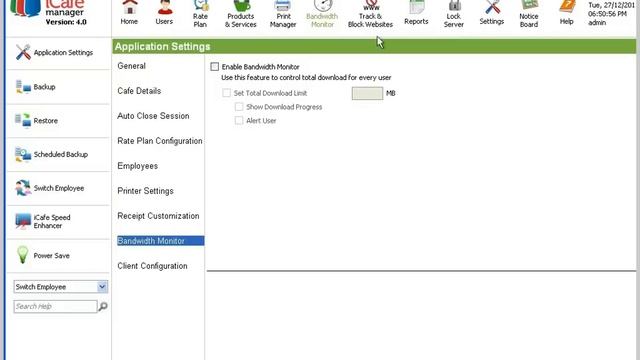Open the Users toolbar icon
Screen dimensions: 640x360
164,12
